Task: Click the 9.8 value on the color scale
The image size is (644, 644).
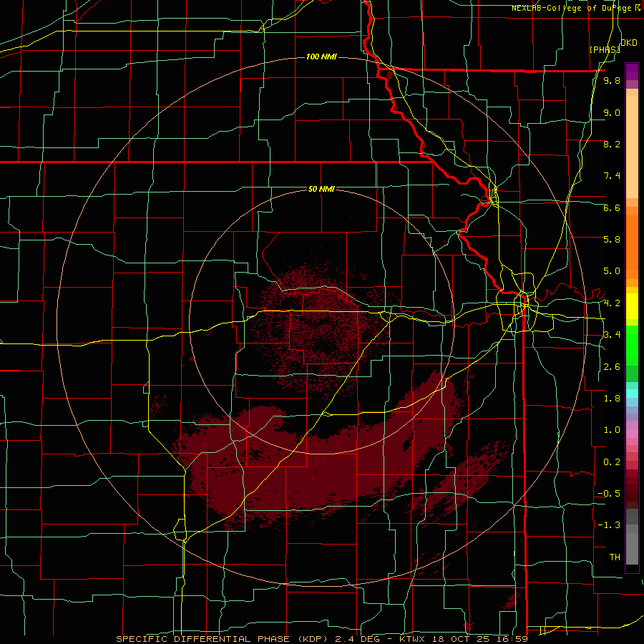Action: pos(612,80)
